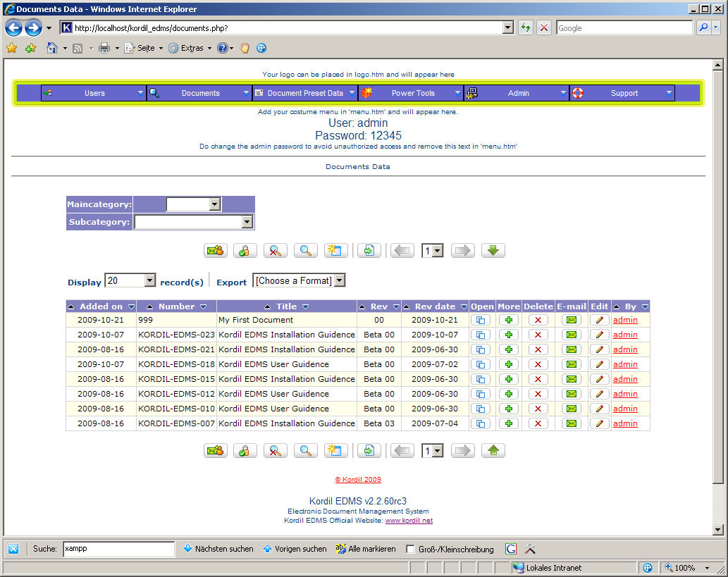E-mail document KORDIL-EDMS-007 envelope icon
This screenshot has height=577, width=728.
point(571,424)
